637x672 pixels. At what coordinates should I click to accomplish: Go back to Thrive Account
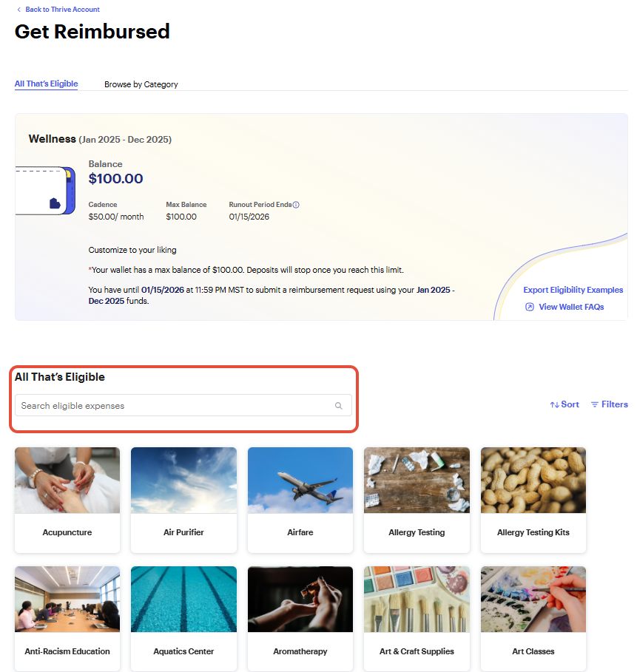point(62,10)
